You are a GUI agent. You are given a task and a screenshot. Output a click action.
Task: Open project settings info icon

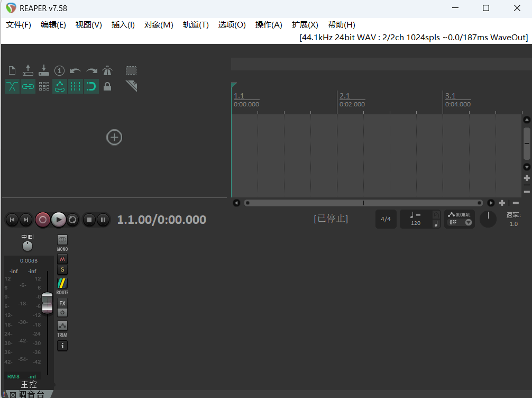tap(60, 70)
